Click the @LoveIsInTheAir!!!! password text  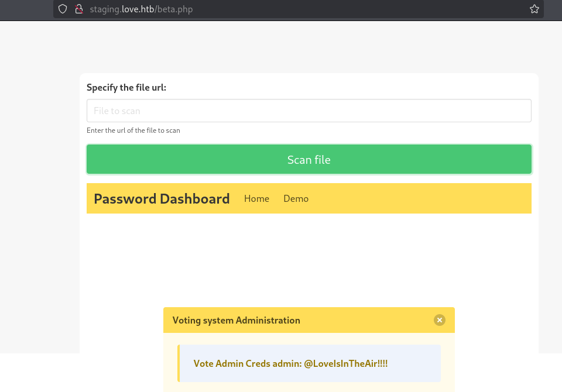[346, 363]
